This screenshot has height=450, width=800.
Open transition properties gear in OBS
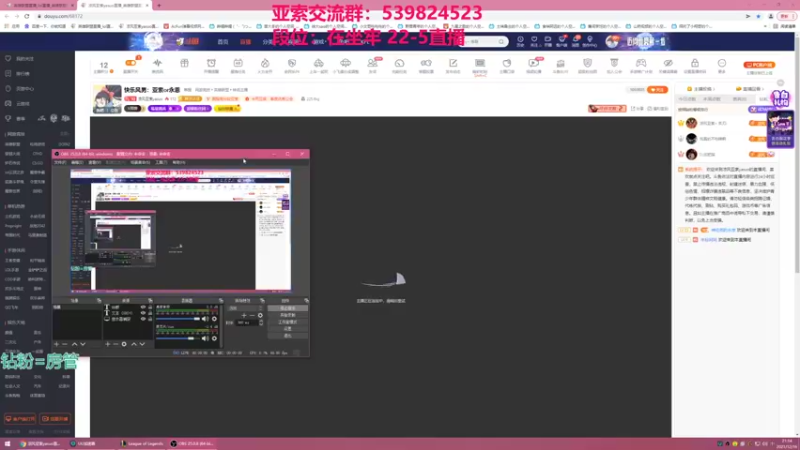point(260,315)
